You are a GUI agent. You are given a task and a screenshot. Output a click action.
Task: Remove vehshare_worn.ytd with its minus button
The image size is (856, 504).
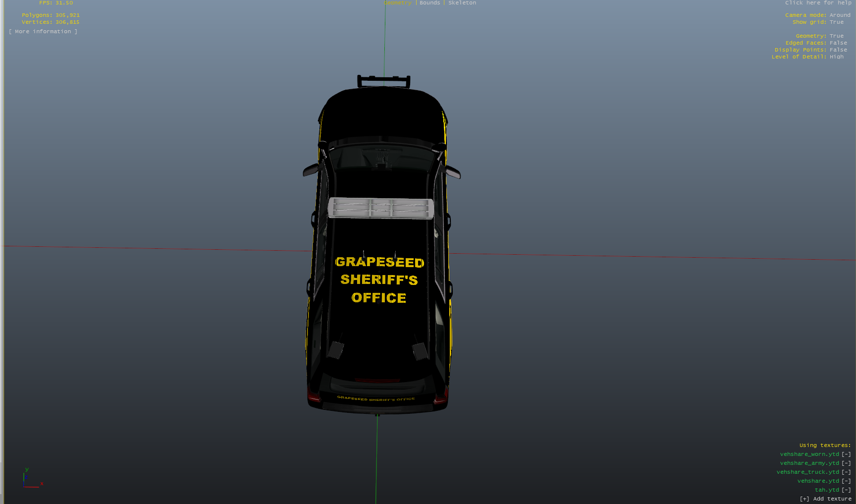pos(846,454)
